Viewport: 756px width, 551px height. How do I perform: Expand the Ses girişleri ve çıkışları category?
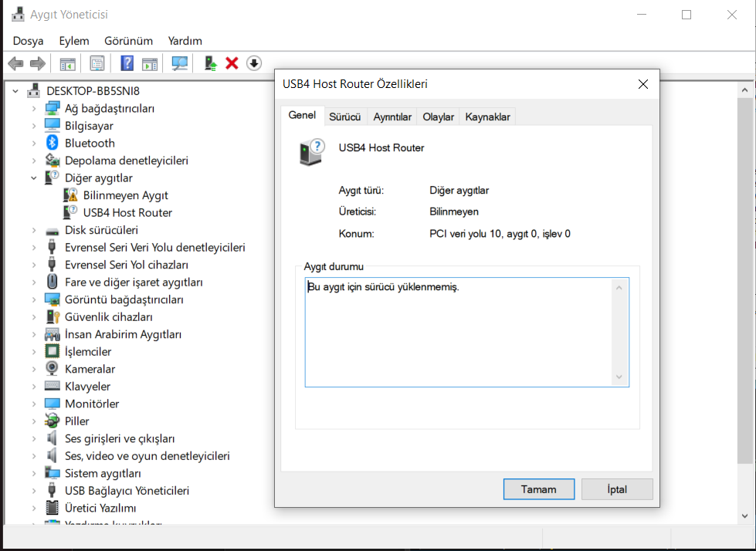[34, 438]
